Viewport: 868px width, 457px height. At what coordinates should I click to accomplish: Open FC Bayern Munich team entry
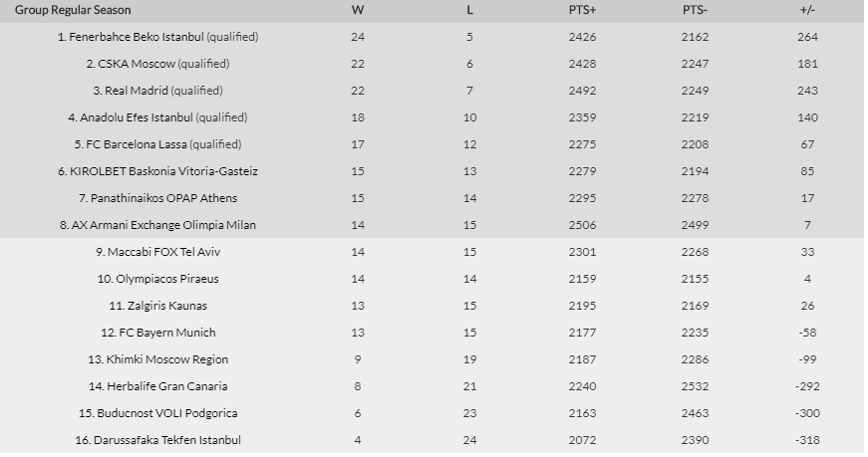coord(167,333)
